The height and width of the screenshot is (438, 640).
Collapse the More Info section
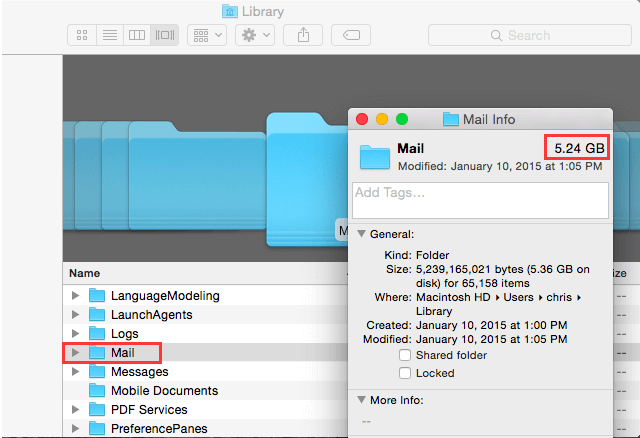361,400
